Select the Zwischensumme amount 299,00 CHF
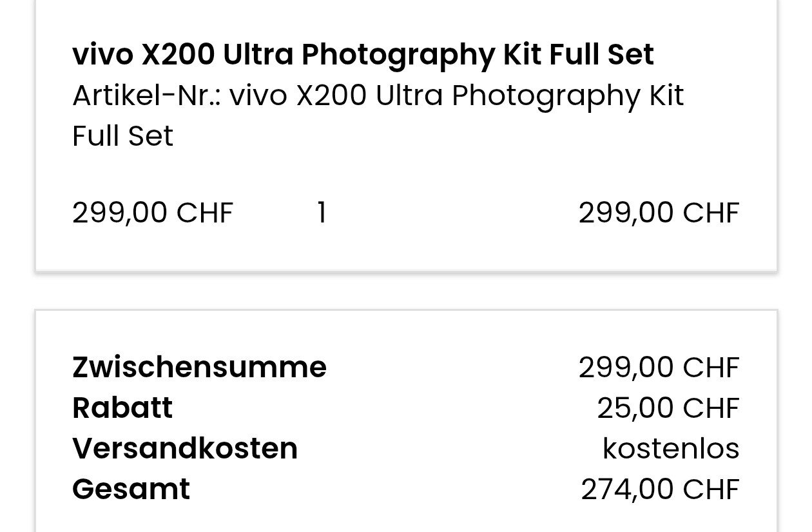This screenshot has height=532, width=812. [658, 368]
